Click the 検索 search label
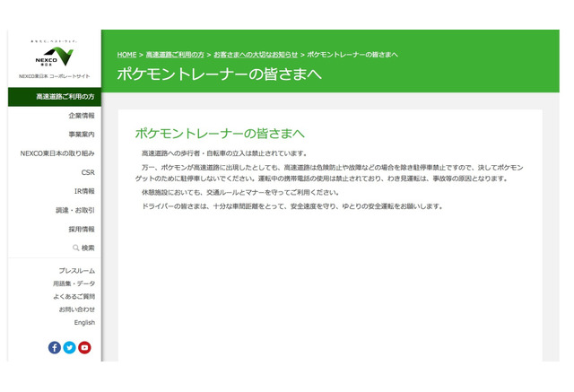Image resolution: width=574 pixels, height=392 pixels. click(x=88, y=248)
